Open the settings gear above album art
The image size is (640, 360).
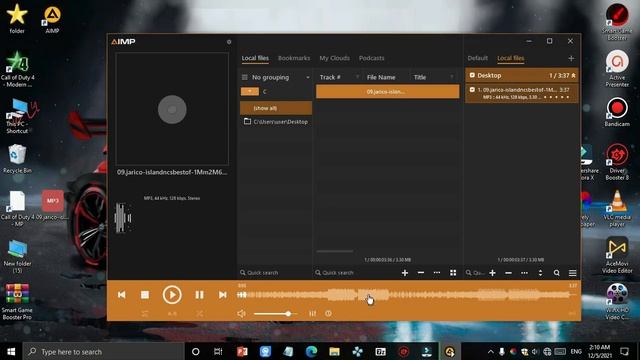tap(229, 42)
